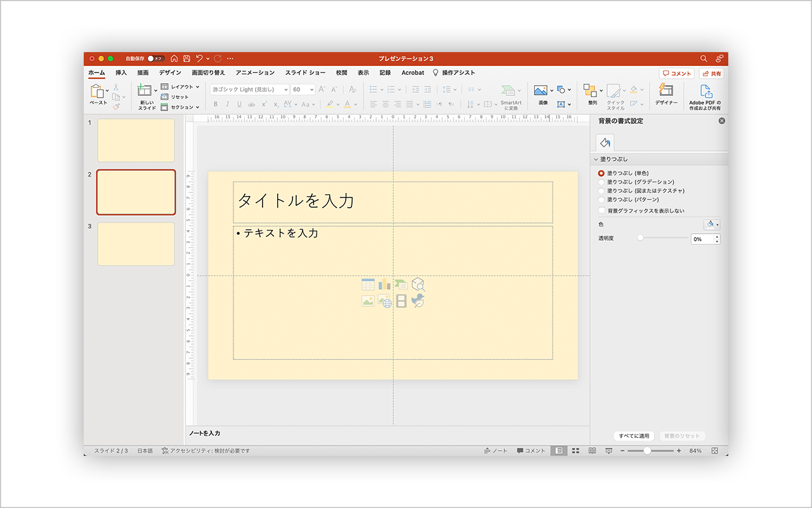Open the Layout dropdown menu
The width and height of the screenshot is (812, 508).
click(181, 87)
